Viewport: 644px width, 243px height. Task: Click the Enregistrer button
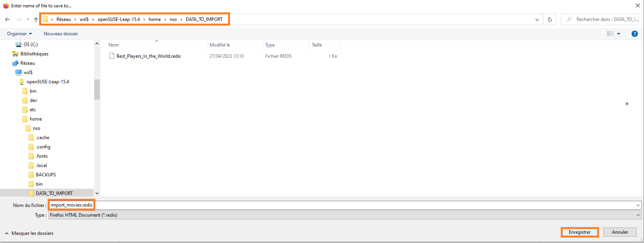pos(579,232)
